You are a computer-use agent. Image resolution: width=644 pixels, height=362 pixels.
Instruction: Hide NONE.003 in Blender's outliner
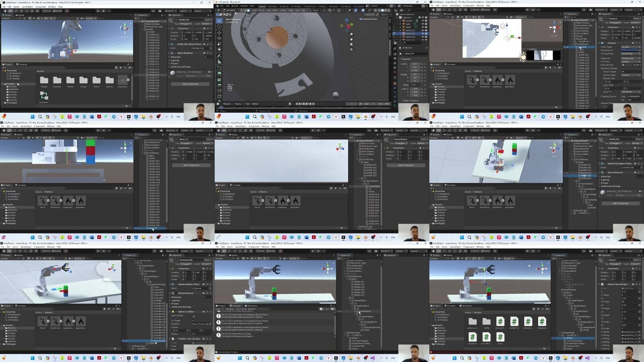click(423, 37)
